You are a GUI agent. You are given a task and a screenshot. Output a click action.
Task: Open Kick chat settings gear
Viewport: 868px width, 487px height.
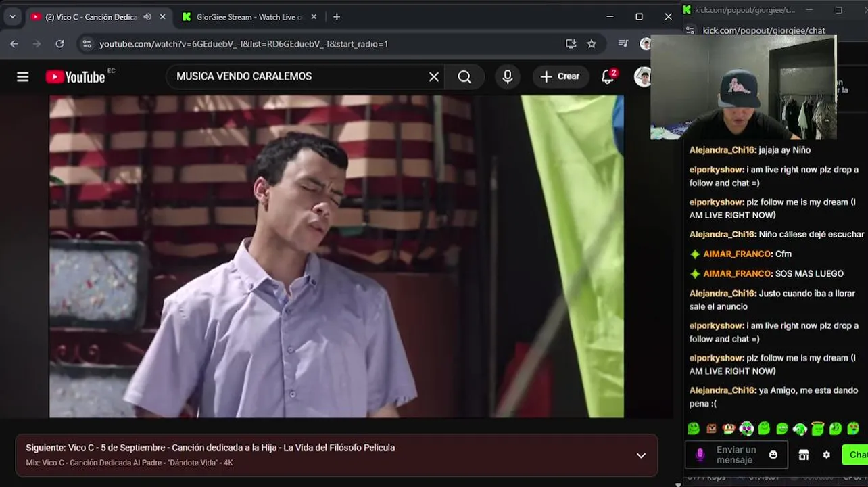[826, 455]
